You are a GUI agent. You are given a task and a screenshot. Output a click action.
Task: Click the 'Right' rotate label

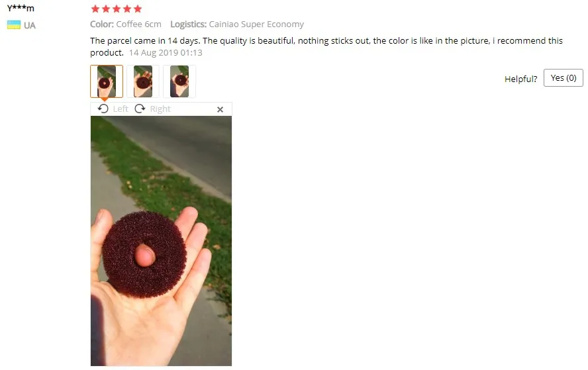click(160, 109)
